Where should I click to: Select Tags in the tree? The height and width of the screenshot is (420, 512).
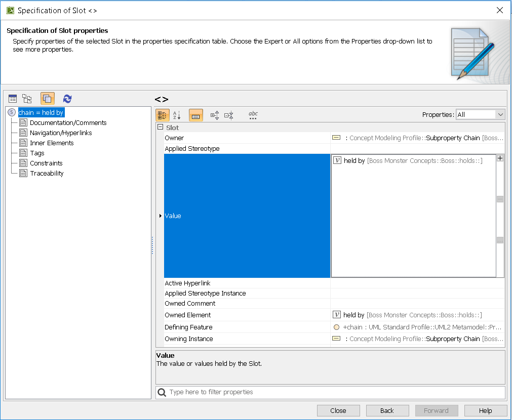(x=37, y=153)
